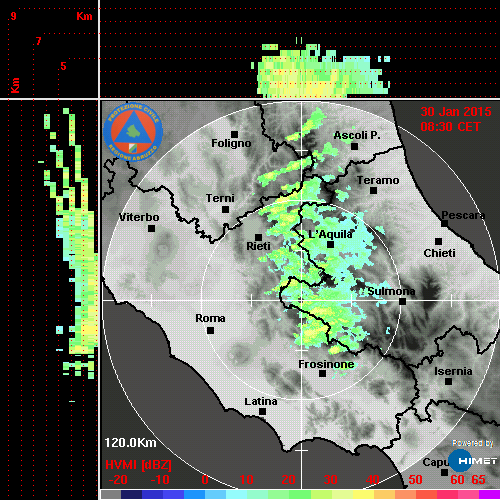Click the HVMI [dBZ] product label

(138, 465)
